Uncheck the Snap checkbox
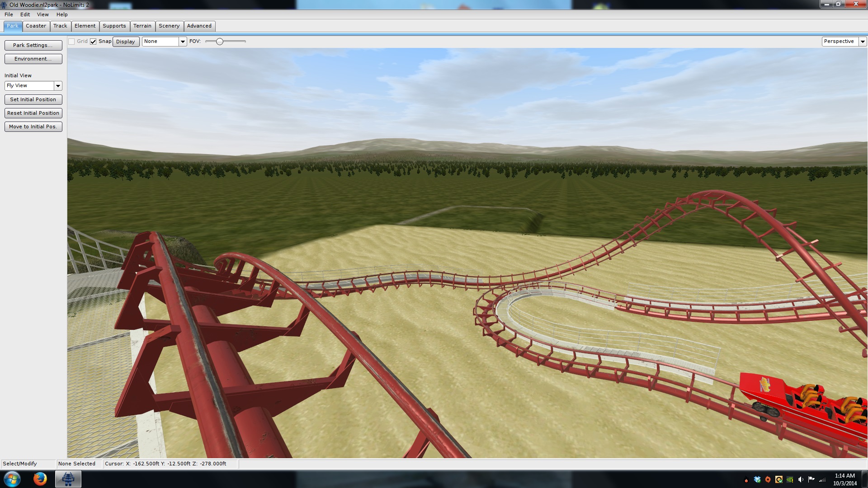The height and width of the screenshot is (488, 868). tap(93, 42)
